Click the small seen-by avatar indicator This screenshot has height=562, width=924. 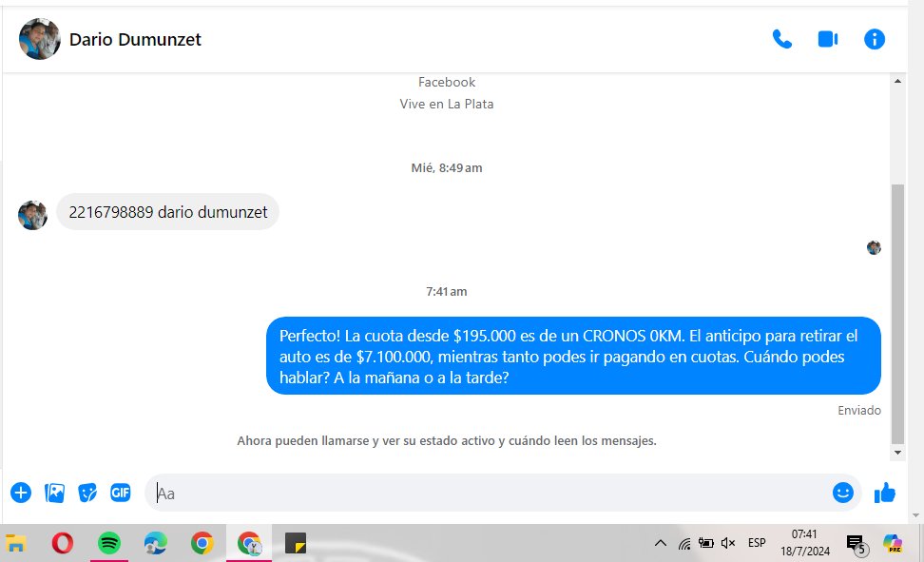point(874,247)
